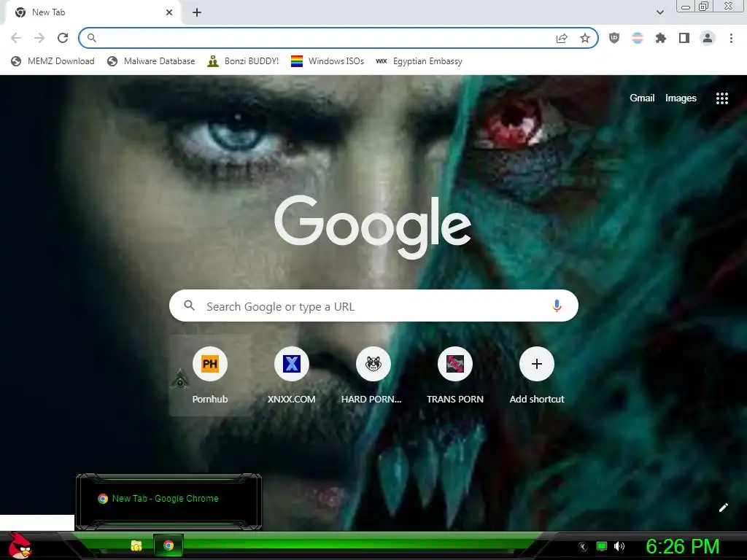The height and width of the screenshot is (560, 747).
Task: Open Chrome's three-dot menu
Action: click(731, 38)
